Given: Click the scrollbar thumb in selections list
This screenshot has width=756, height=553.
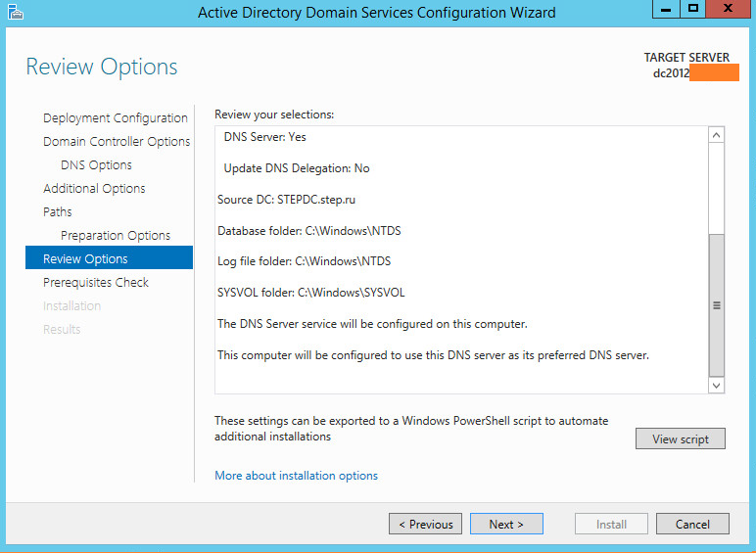Looking at the screenshot, I should pos(716,304).
